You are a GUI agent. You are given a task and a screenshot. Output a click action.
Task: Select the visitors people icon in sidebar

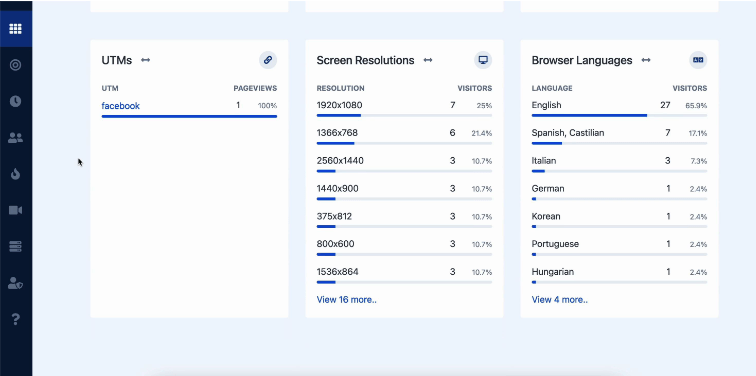coord(15,138)
